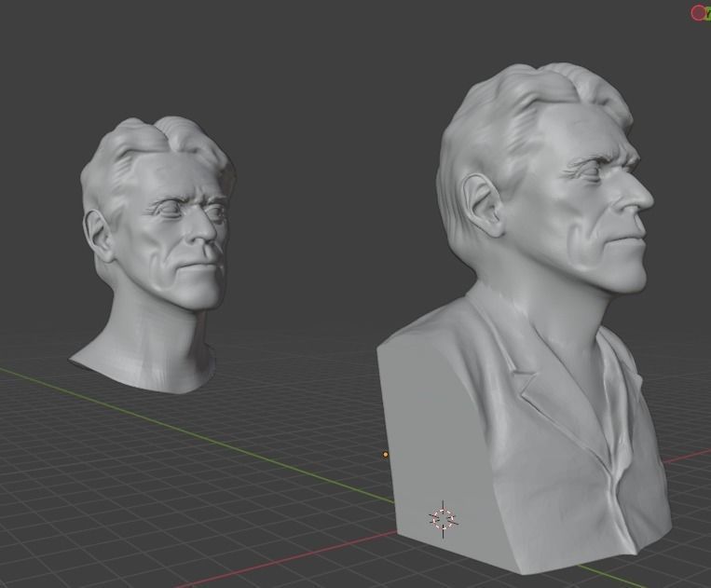The width and height of the screenshot is (711, 588).
Task: Select the head-only bust model
Action: (154, 253)
